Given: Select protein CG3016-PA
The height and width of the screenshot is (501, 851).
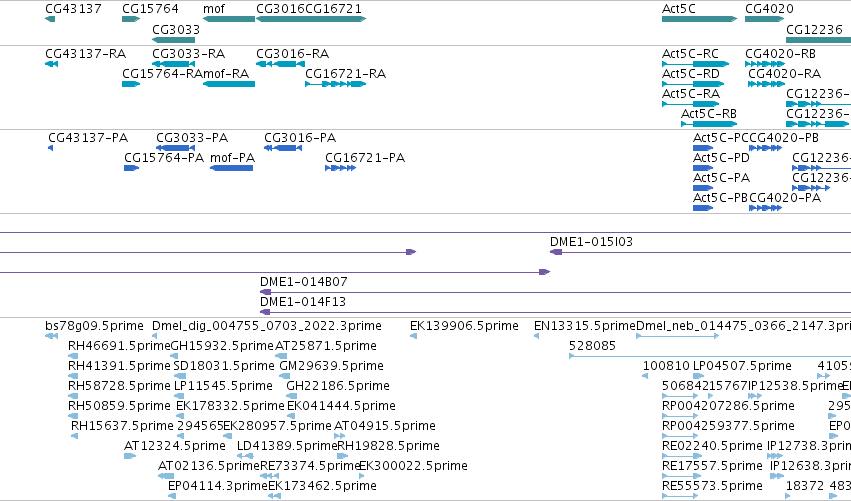Looking at the screenshot, I should (x=283, y=148).
